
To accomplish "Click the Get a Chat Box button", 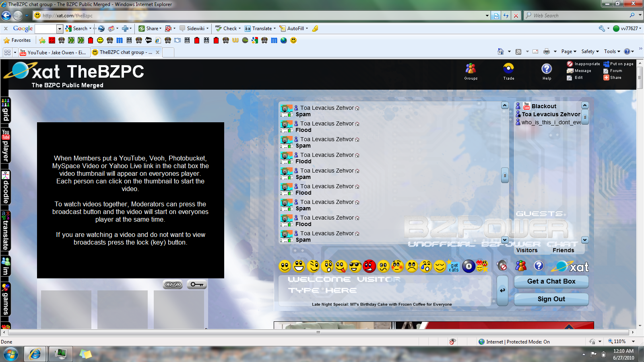I will click(x=551, y=282).
